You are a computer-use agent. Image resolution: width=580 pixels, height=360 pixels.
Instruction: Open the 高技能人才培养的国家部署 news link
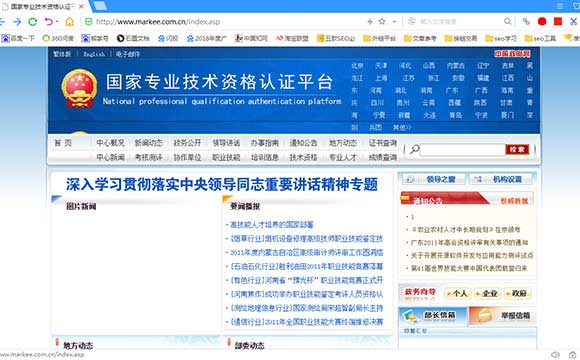click(272, 225)
